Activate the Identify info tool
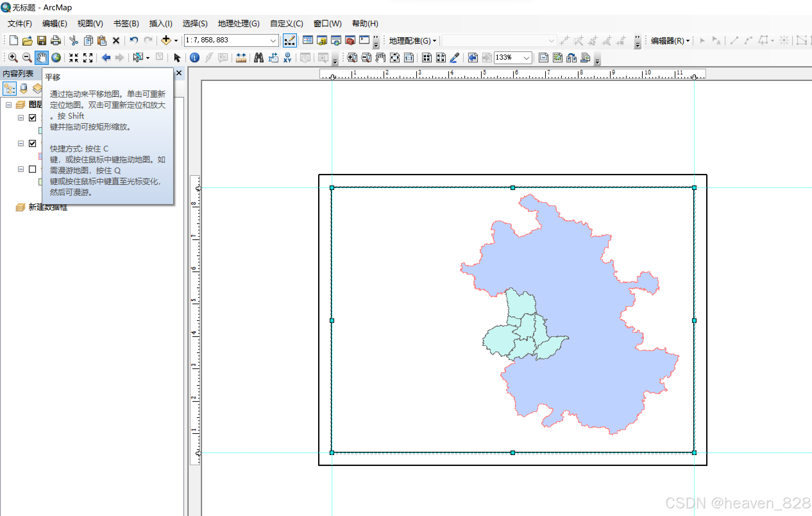The height and width of the screenshot is (516, 812). pos(194,58)
